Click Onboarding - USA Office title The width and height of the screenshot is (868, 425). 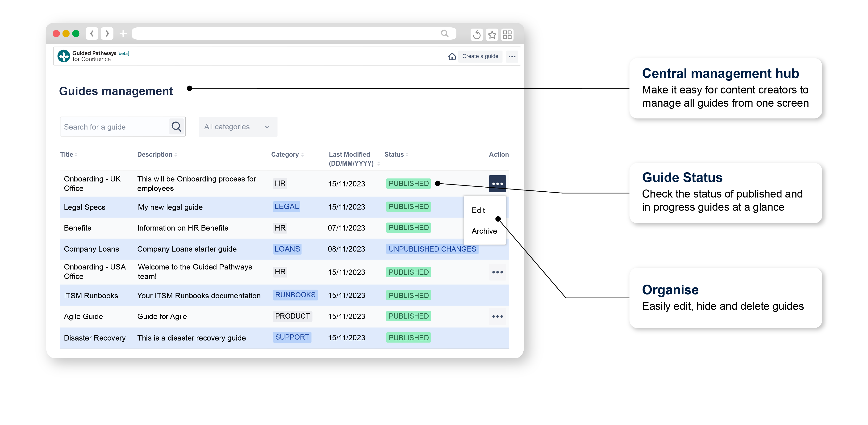pyautogui.click(x=95, y=272)
